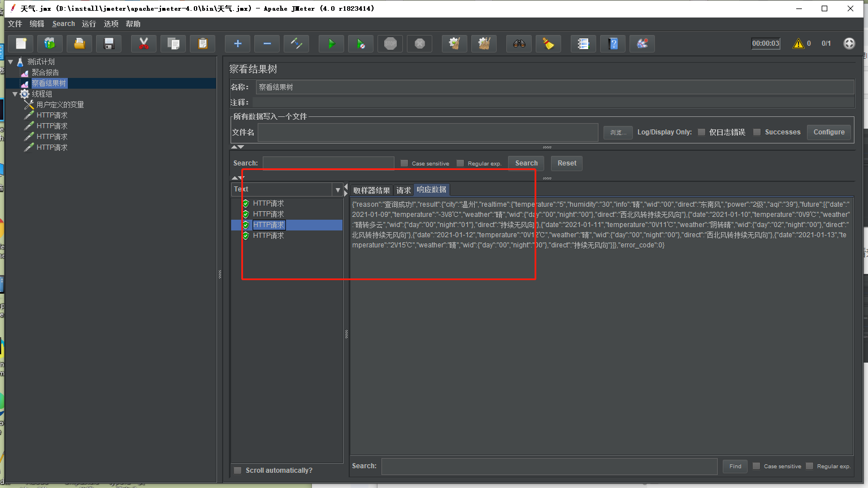Click the Collapse All minus icon
Screen dimensions: 868x488
[267, 43]
